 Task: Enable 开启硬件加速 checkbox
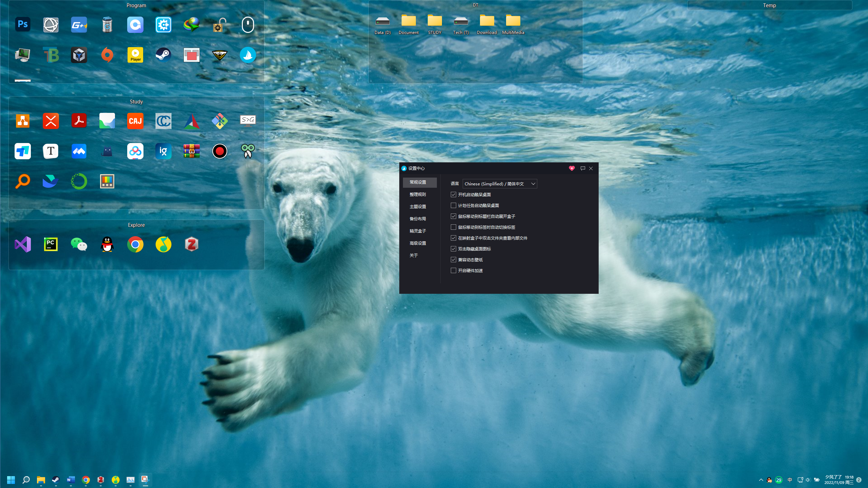(x=453, y=270)
